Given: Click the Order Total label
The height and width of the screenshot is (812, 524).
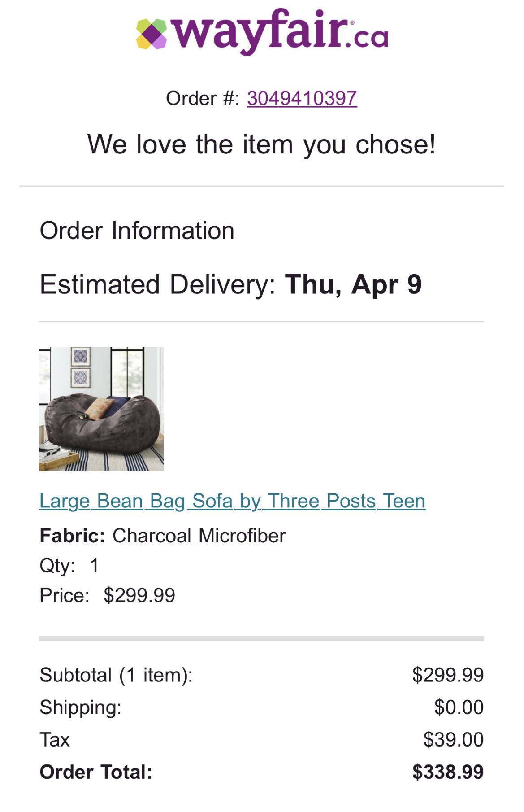Looking at the screenshot, I should 96,772.
